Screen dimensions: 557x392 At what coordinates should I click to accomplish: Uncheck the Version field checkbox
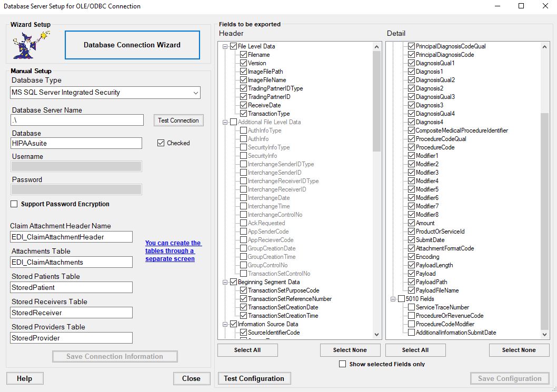243,63
